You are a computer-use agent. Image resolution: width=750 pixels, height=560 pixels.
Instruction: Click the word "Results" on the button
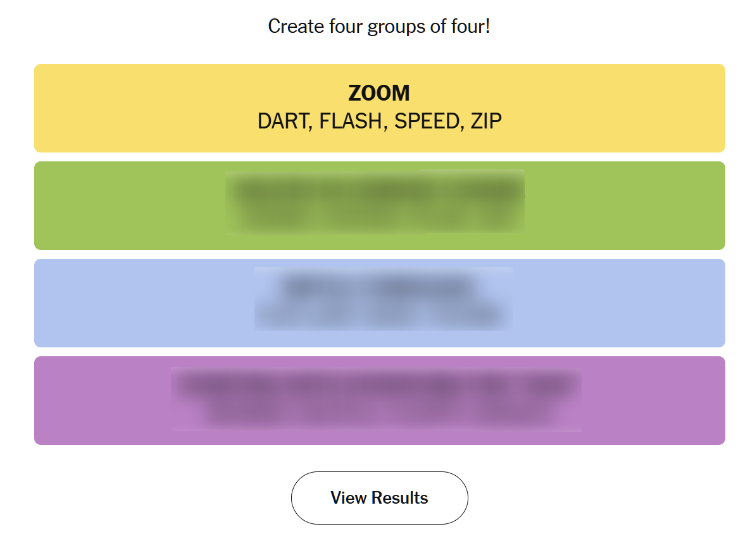[x=399, y=498]
